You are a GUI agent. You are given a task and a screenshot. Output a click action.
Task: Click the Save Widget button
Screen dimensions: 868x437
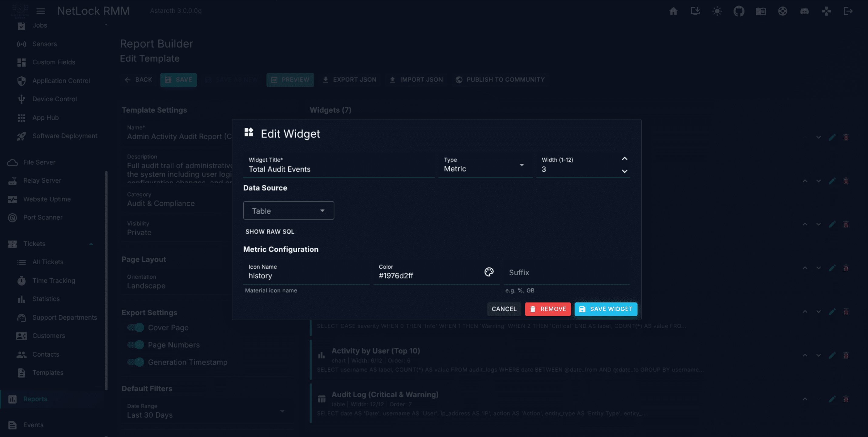click(605, 309)
